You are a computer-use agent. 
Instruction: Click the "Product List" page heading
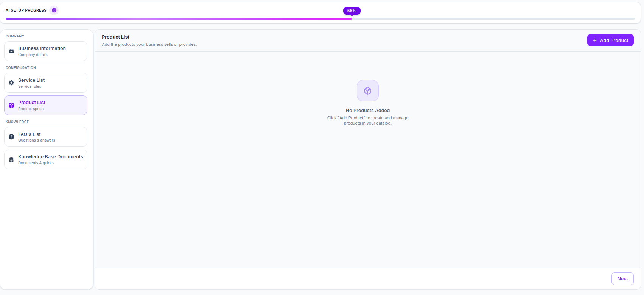point(115,37)
